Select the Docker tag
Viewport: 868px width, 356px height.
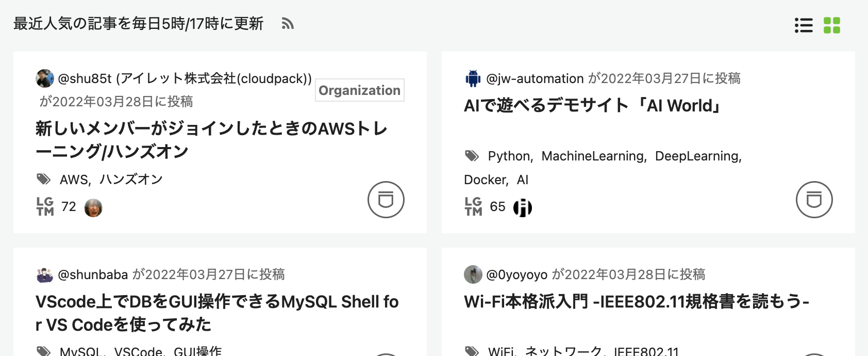(485, 180)
